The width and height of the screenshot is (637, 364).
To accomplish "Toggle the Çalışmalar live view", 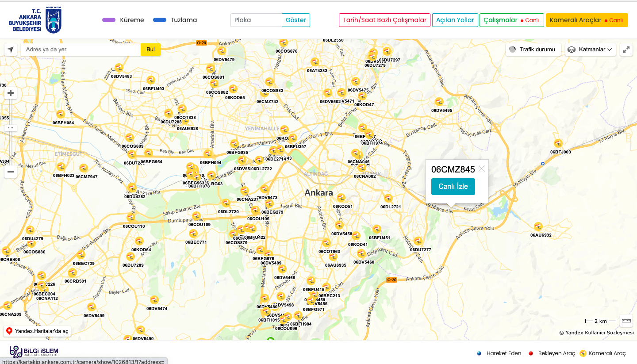I will point(511,20).
